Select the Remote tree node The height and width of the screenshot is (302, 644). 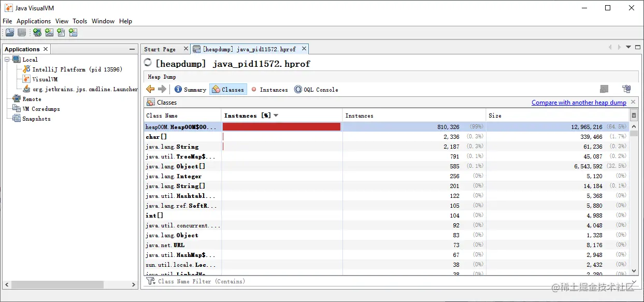point(32,99)
